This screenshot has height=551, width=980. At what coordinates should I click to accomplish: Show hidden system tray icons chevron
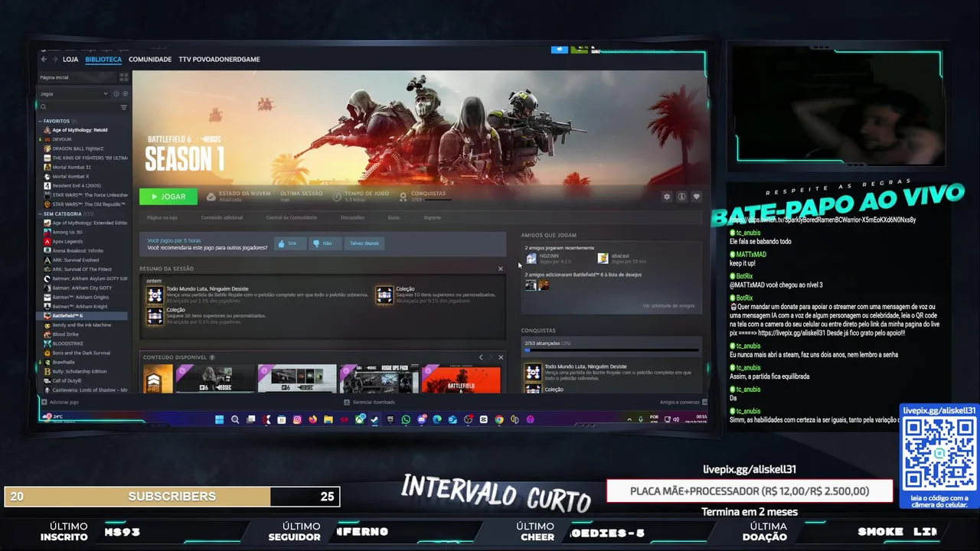tap(630, 419)
